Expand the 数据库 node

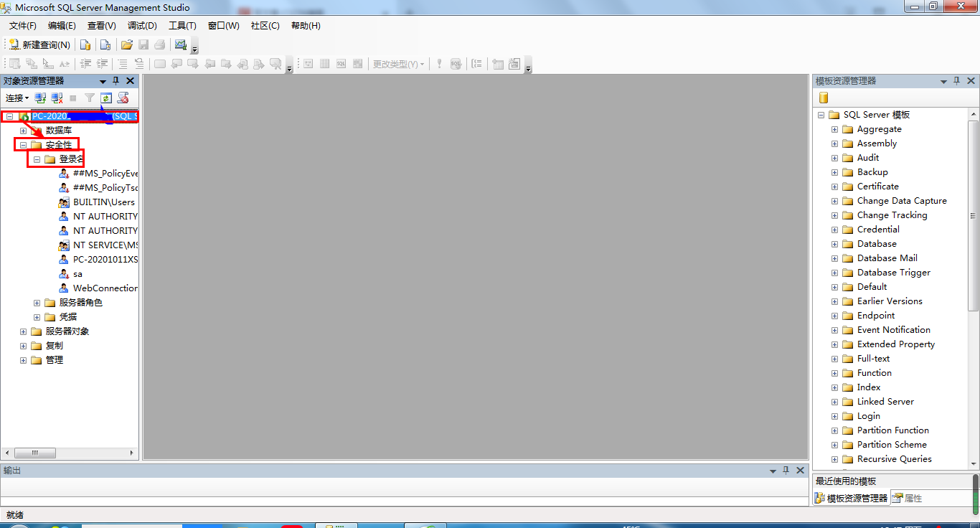click(23, 131)
